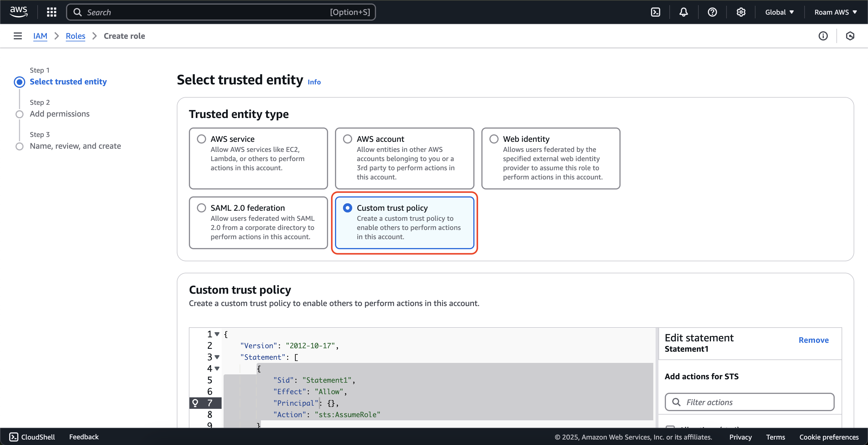The width and height of the screenshot is (868, 445).
Task: Open the info panel circle icon
Action: click(x=823, y=36)
